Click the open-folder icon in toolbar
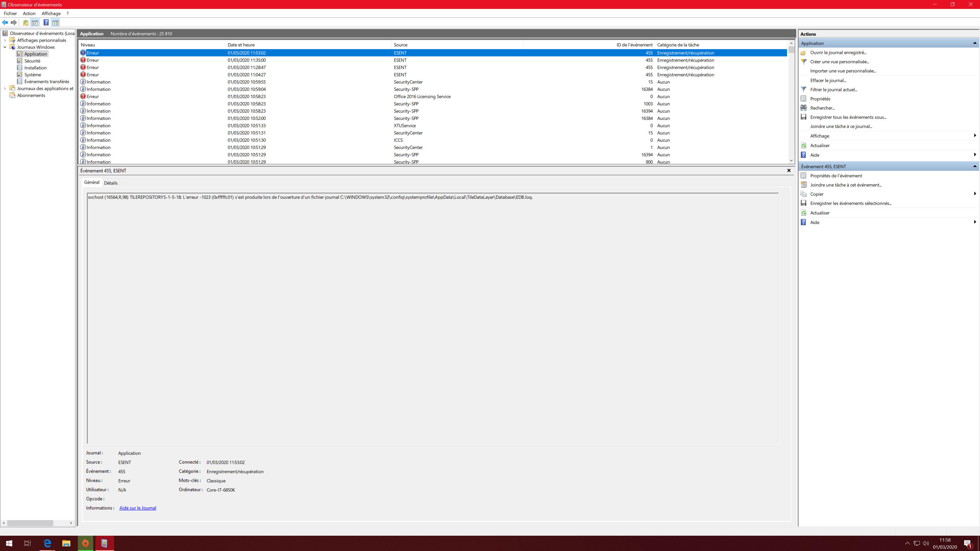Screen dimensions: 980x551 click(x=26, y=22)
